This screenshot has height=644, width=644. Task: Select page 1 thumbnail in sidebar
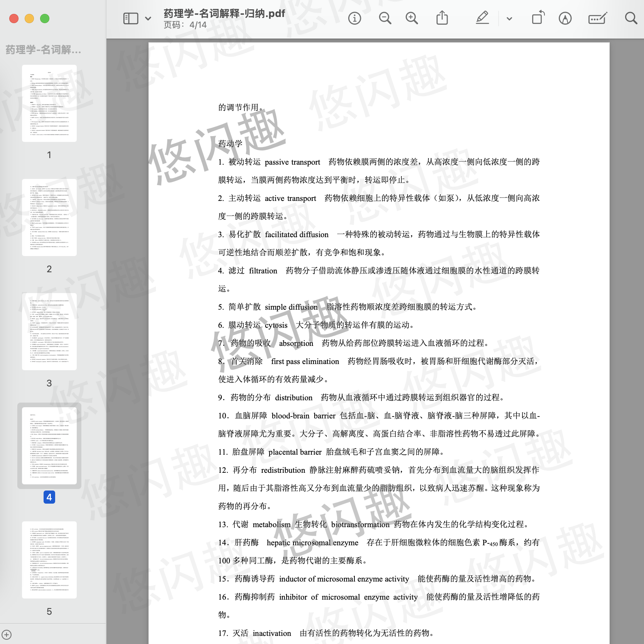[x=49, y=103]
